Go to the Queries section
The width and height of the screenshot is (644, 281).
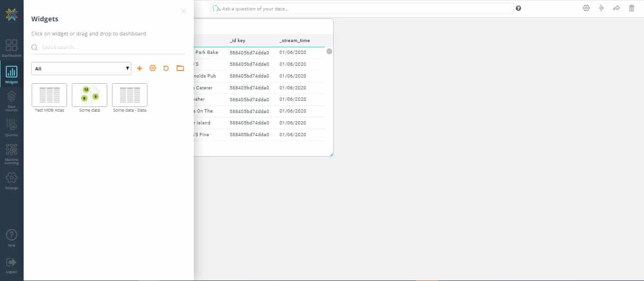click(11, 128)
